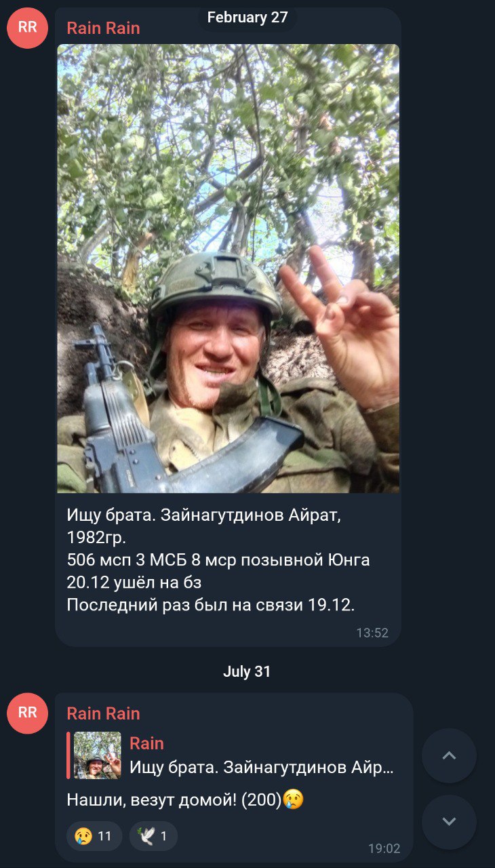Click the 13:52 timestamp on the first message
The height and width of the screenshot is (868, 495).
tap(372, 633)
